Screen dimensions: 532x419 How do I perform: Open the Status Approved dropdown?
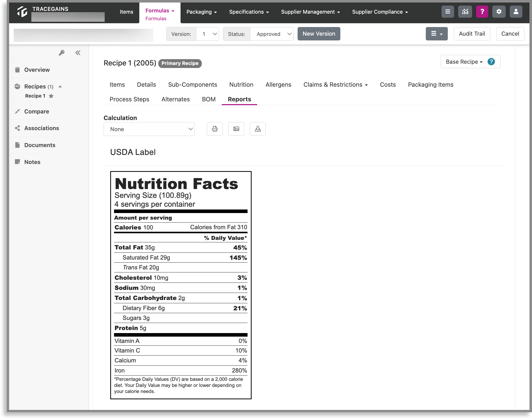point(272,34)
